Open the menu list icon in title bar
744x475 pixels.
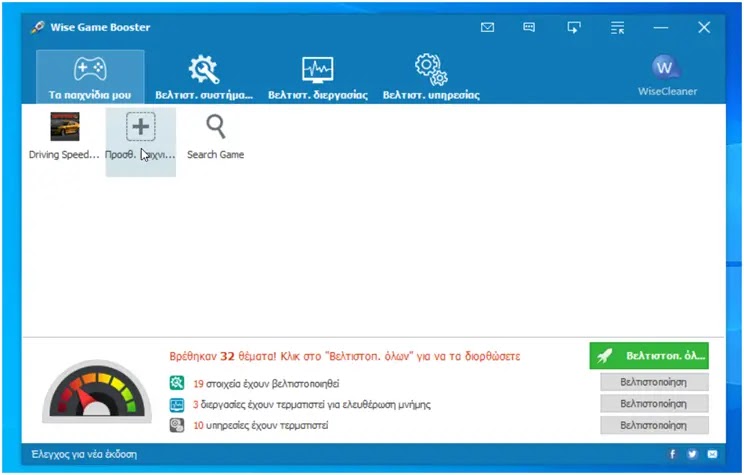tap(617, 28)
